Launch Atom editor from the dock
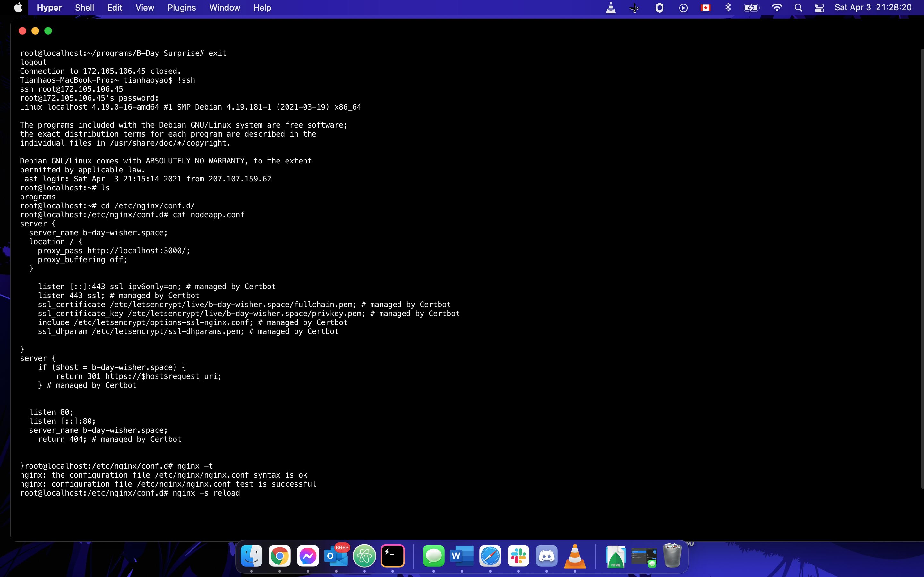This screenshot has width=924, height=577. pyautogui.click(x=364, y=556)
